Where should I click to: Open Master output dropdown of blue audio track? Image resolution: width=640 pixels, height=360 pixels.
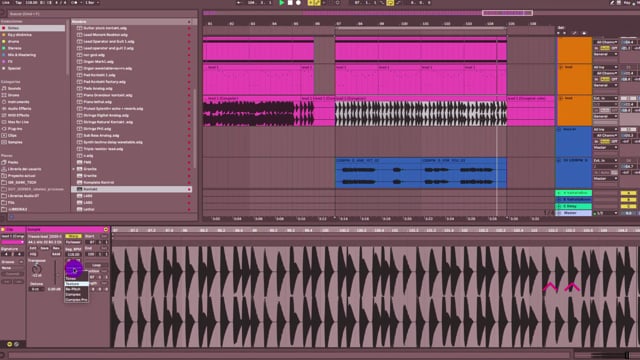pos(606,179)
